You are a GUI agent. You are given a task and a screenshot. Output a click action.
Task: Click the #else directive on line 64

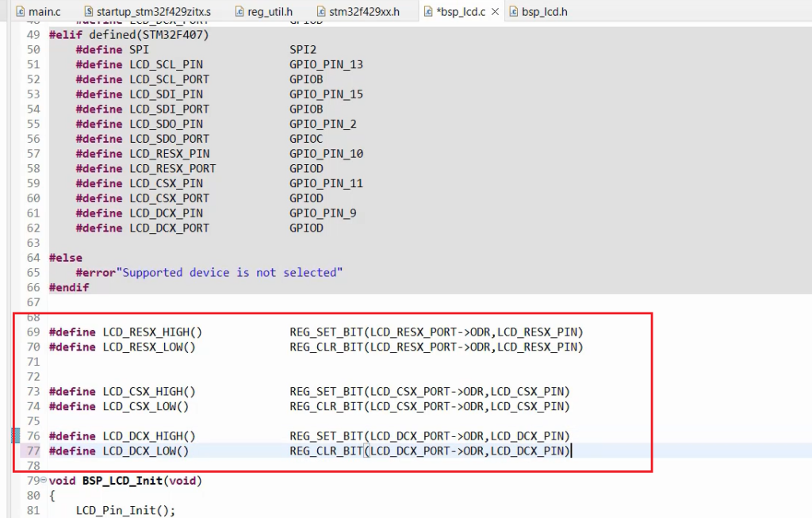tap(65, 258)
